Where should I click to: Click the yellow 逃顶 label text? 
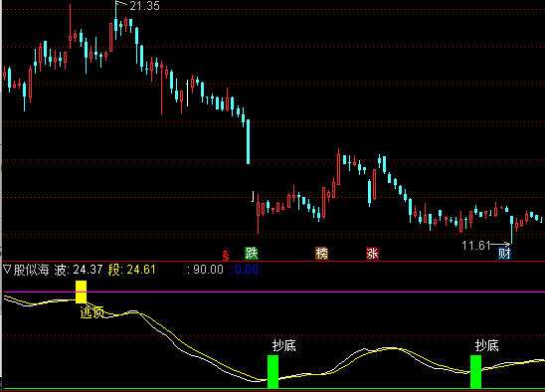[92, 312]
